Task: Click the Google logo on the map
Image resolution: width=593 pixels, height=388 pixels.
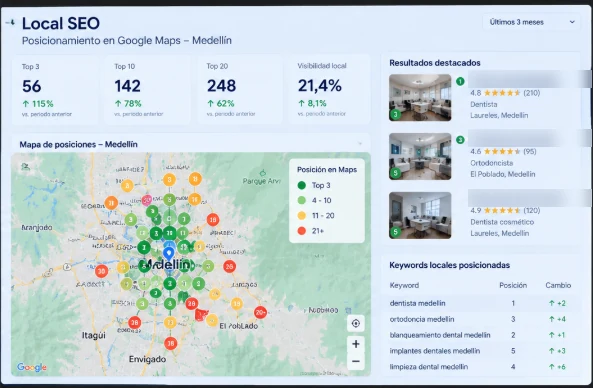Action: pyautogui.click(x=32, y=367)
